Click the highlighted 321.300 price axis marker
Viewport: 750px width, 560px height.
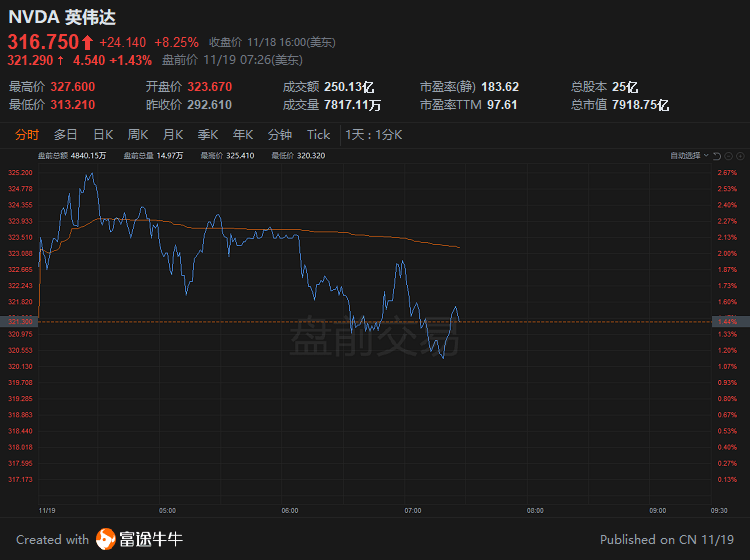click(19, 321)
